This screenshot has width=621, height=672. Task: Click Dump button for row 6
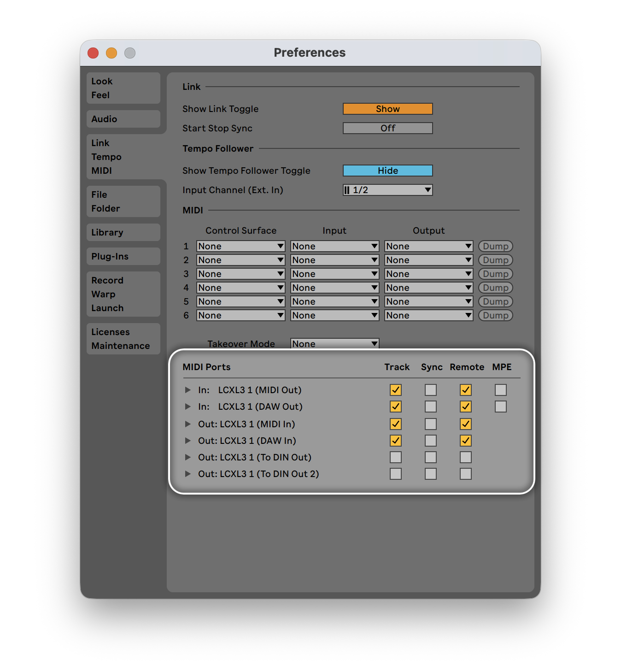point(496,315)
